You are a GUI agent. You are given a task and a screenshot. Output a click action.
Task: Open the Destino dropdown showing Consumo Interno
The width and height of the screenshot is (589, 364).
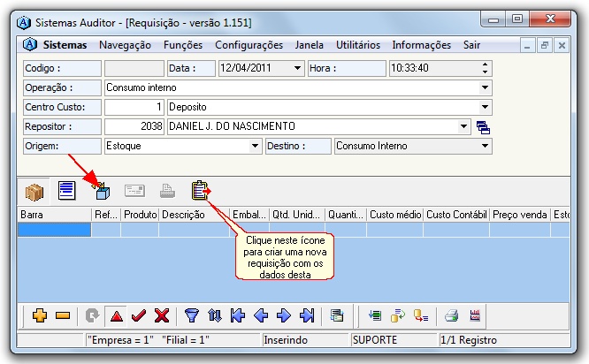(486, 146)
